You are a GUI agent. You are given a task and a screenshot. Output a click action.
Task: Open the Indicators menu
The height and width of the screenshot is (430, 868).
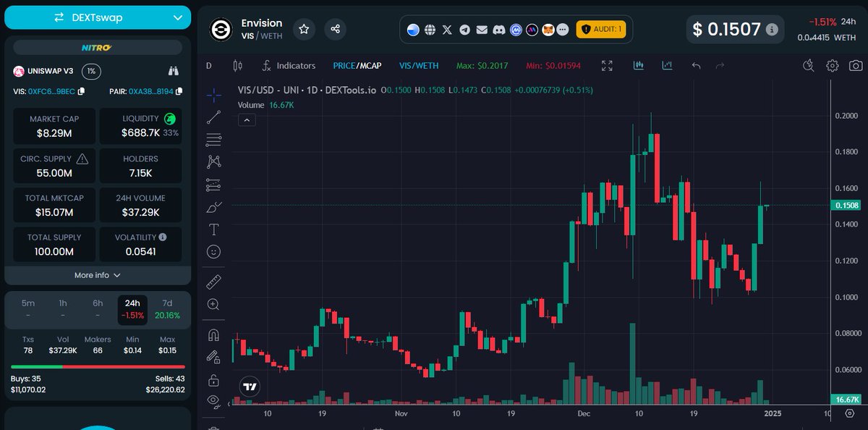pyautogui.click(x=289, y=66)
